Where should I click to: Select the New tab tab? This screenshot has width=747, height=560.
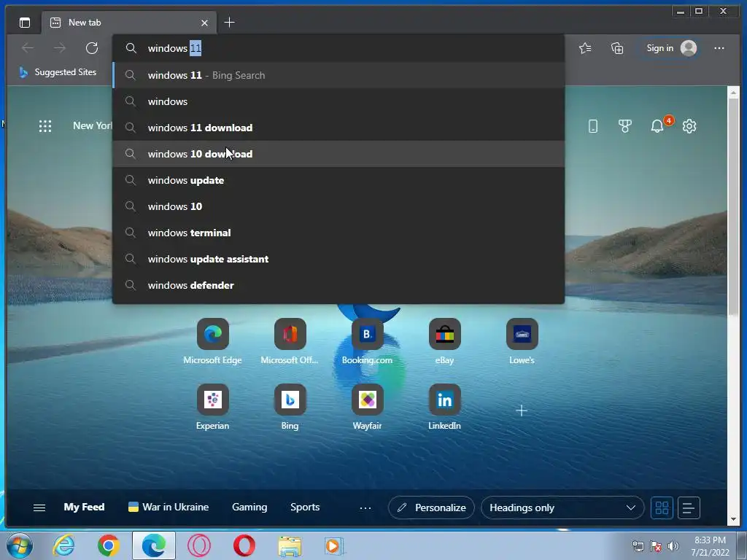pyautogui.click(x=129, y=23)
